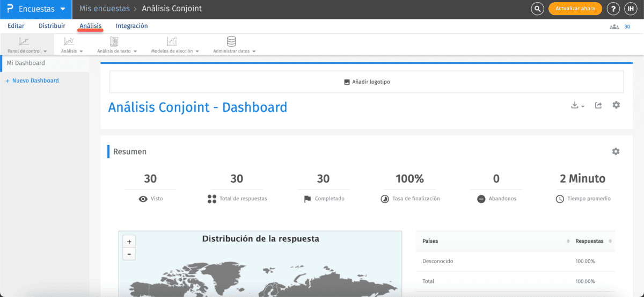Click the map zoom out minus button
The height and width of the screenshot is (297, 644).
(129, 253)
